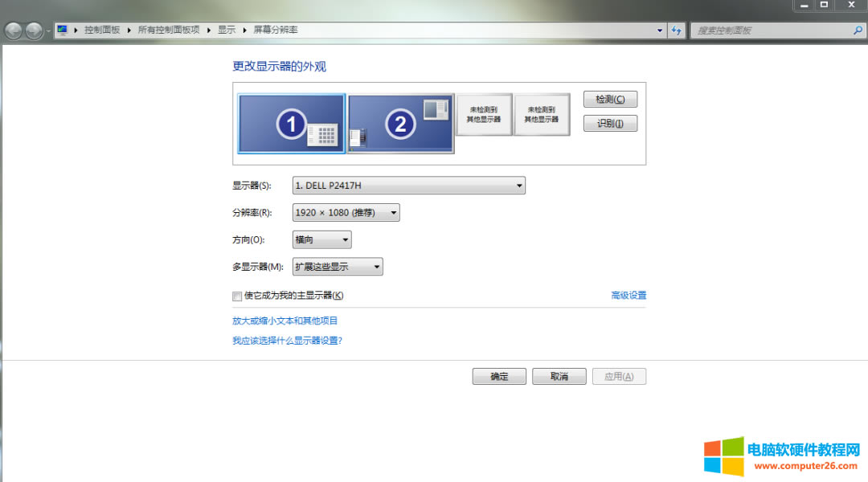Image resolution: width=868 pixels, height=482 pixels.
Task: Enable 使它成为我的主显示器 checkbox
Action: click(237, 296)
